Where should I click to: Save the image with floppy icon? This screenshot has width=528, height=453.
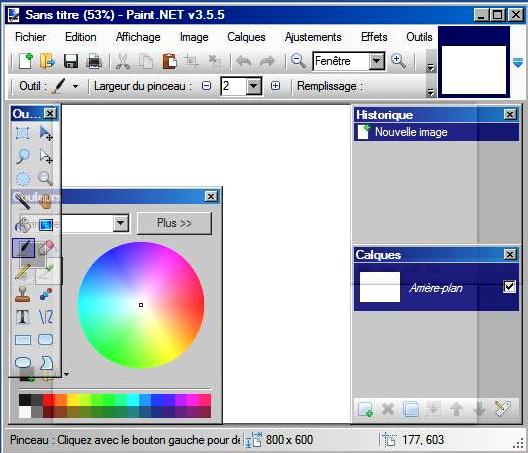[71, 61]
